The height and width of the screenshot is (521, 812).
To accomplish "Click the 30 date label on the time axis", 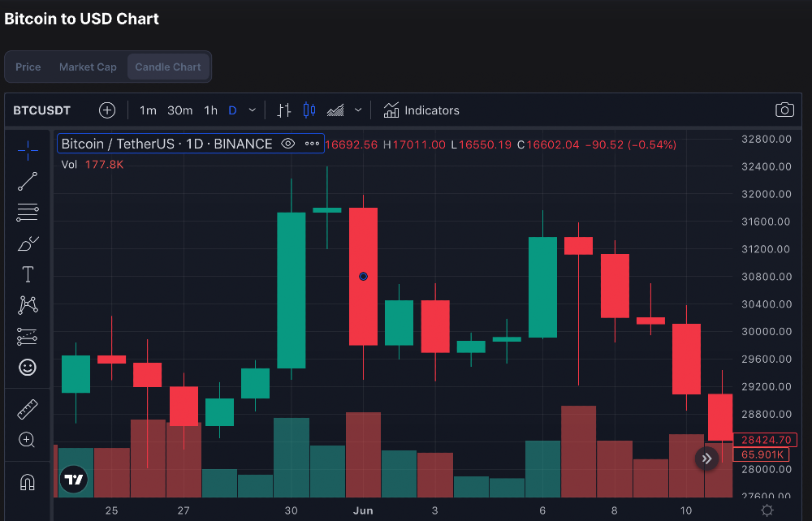I will click(291, 510).
